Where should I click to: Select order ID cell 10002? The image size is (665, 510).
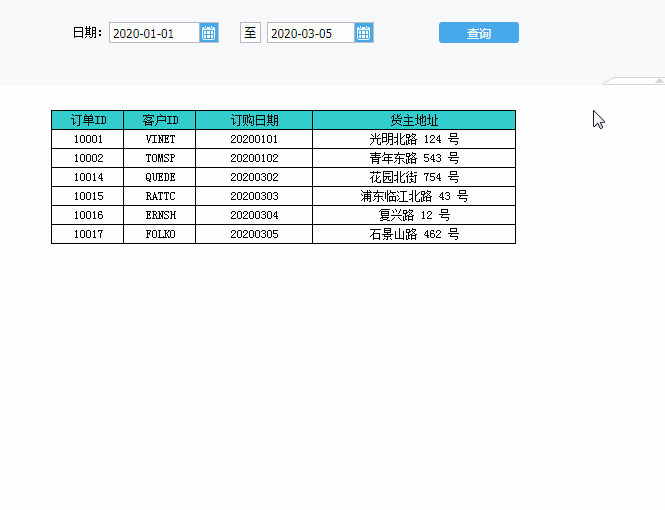click(87, 158)
